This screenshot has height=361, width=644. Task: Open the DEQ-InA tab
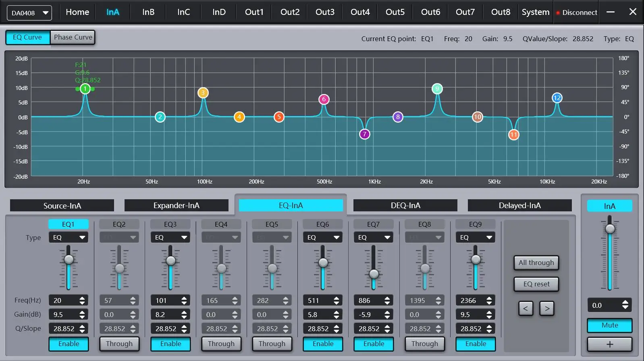click(405, 205)
